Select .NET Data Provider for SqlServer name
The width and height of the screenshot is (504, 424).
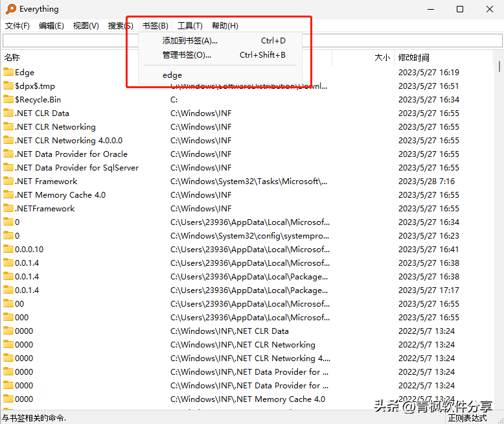click(76, 168)
